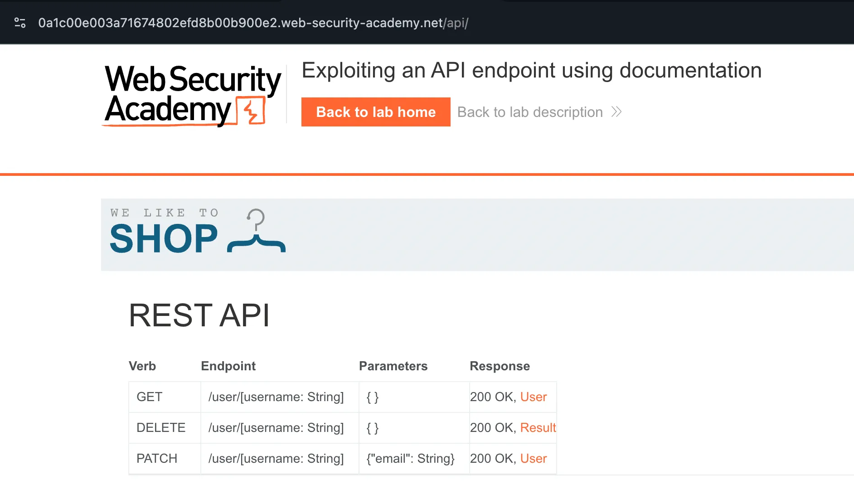The image size is (854, 504).
Task: Select the DELETE verb row
Action: point(161,428)
